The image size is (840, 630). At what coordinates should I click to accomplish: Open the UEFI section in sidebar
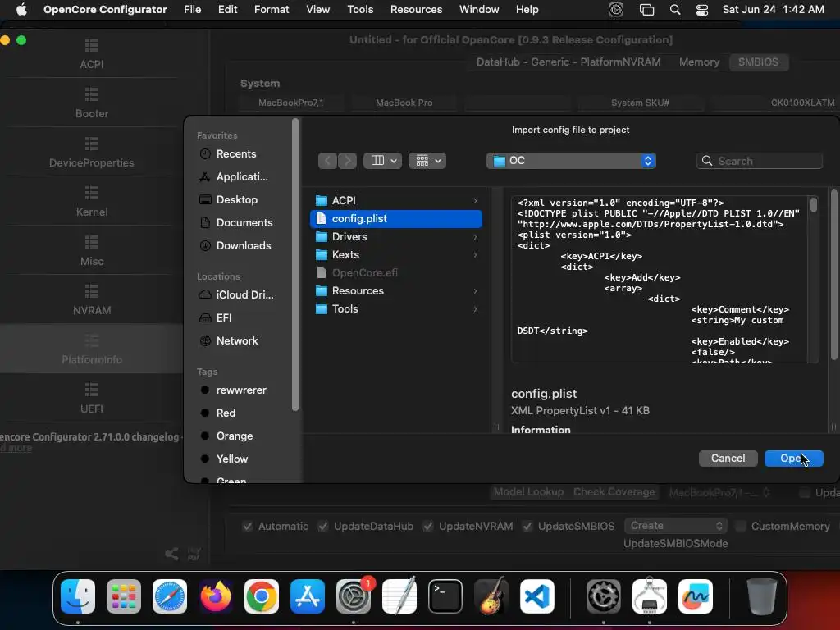click(x=92, y=399)
